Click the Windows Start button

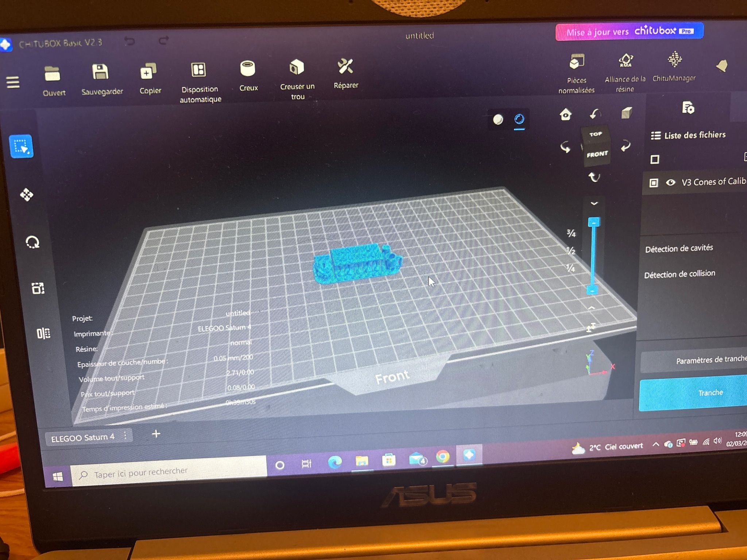coord(58,476)
